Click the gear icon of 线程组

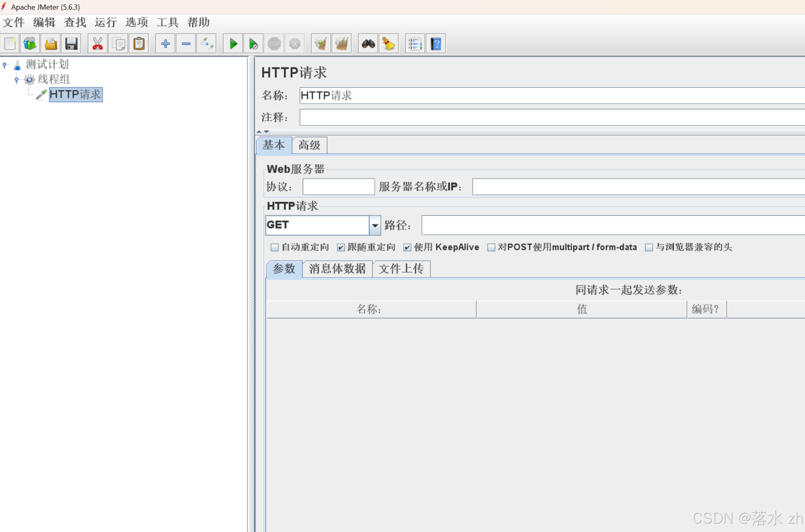click(29, 79)
